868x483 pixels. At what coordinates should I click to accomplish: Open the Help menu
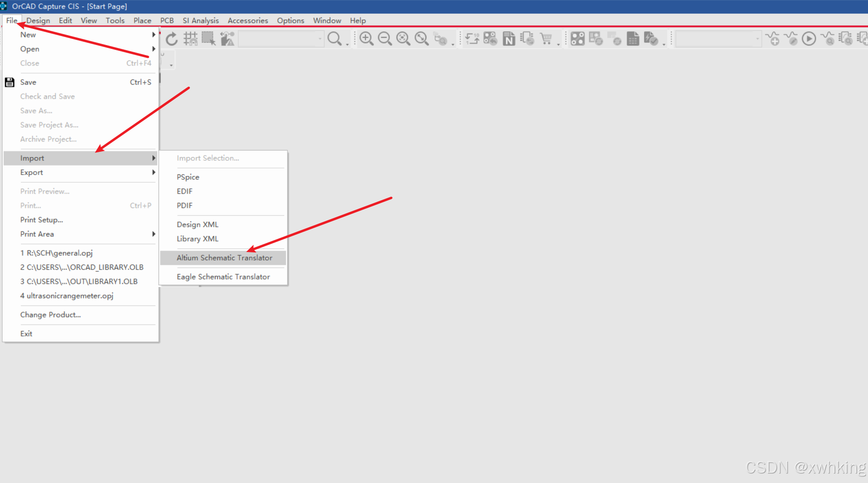point(358,20)
